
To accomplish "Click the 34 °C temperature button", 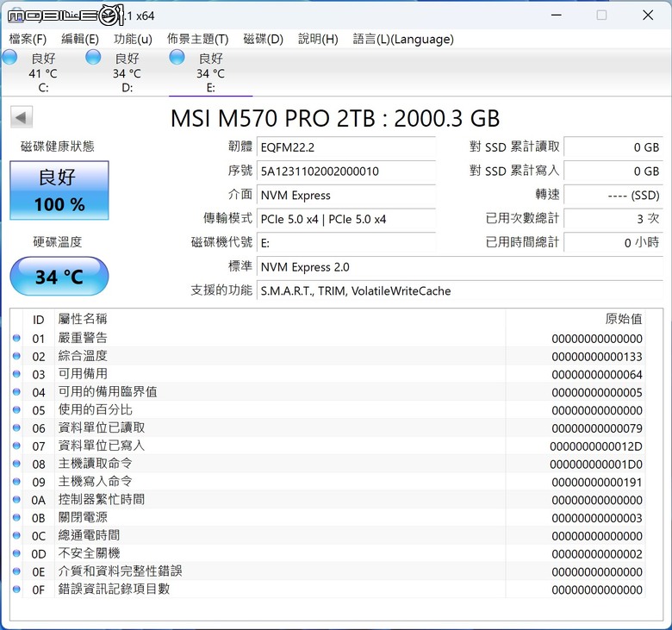I will click(59, 276).
